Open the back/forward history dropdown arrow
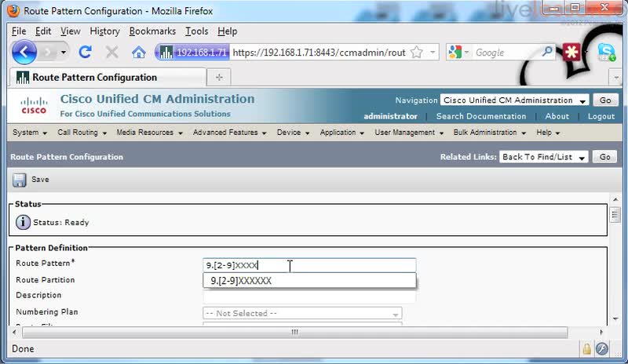 point(64,53)
